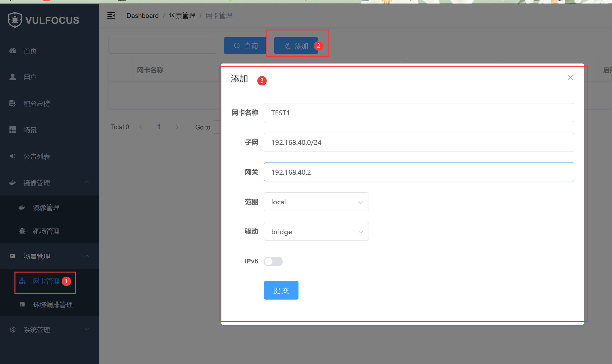
Task: Open the 范围 dropdown showing local
Action: [x=316, y=202]
